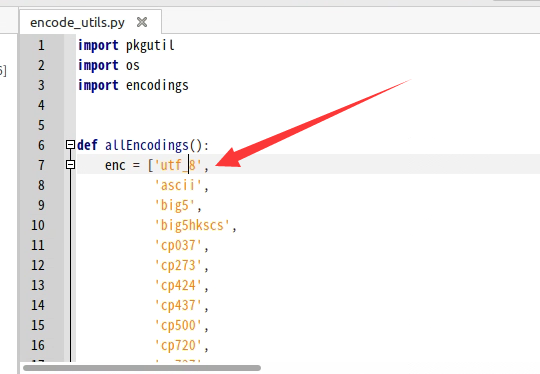Click the 'cp500' string entry
Viewport: 540px width, 374px height.
(x=178, y=325)
